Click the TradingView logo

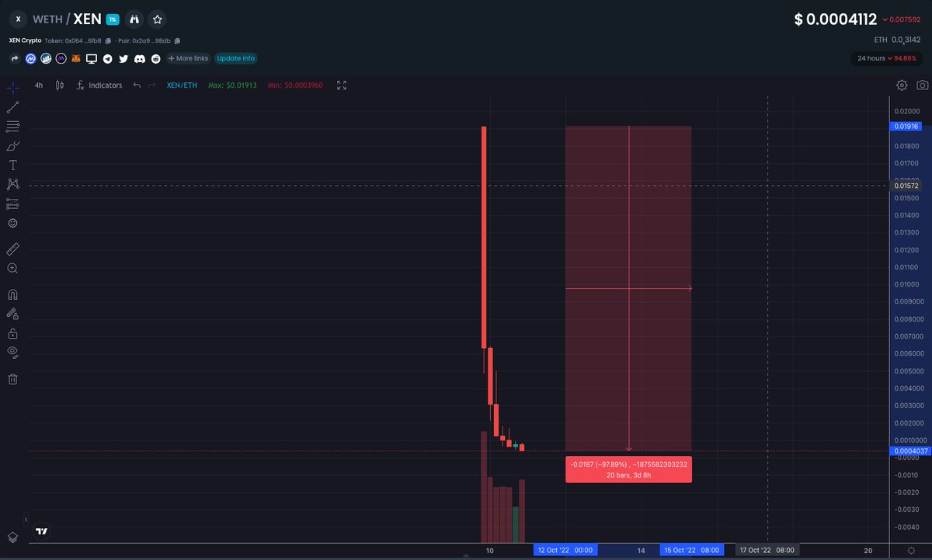41,532
